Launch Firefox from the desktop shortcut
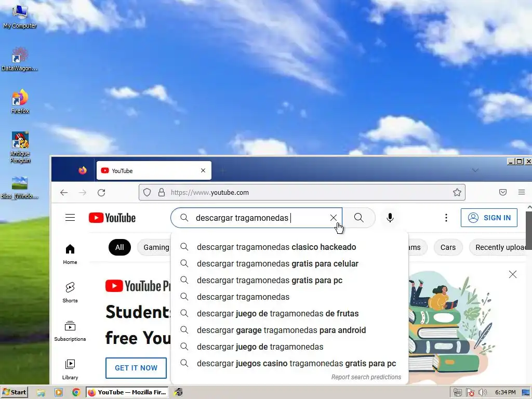Image resolution: width=532 pixels, height=399 pixels. [x=20, y=101]
